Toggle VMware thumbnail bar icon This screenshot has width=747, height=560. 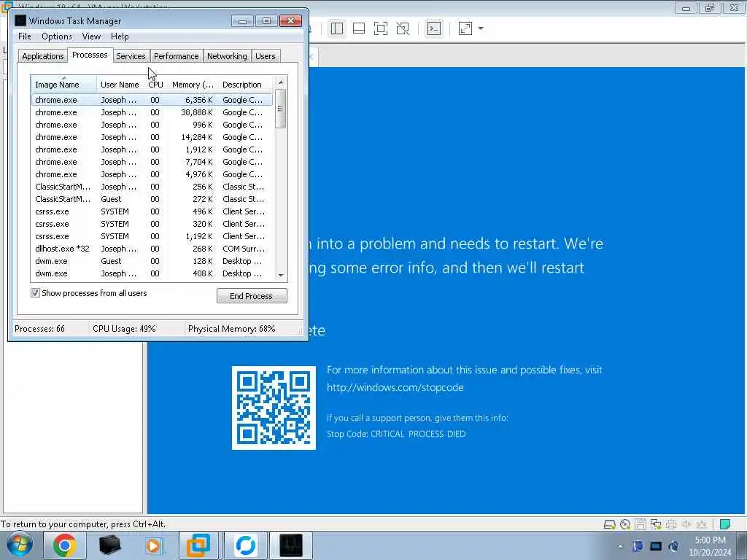pos(359,28)
